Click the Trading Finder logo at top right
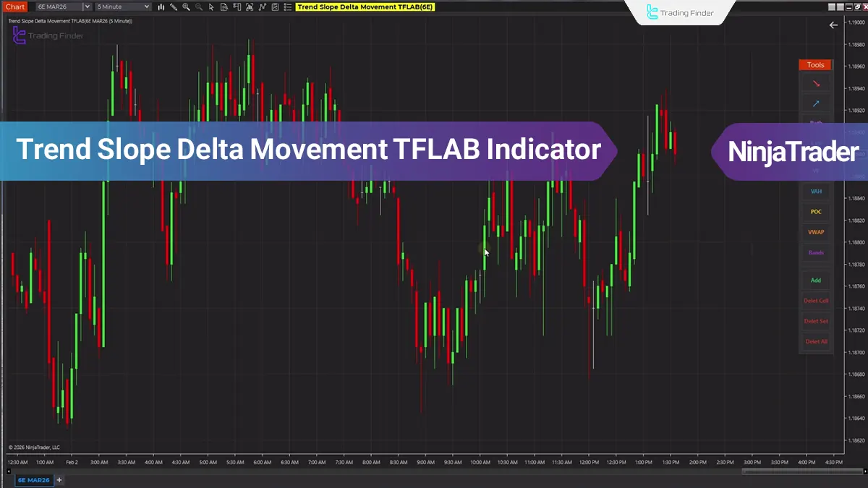Image resolution: width=868 pixels, height=488 pixels. click(678, 12)
